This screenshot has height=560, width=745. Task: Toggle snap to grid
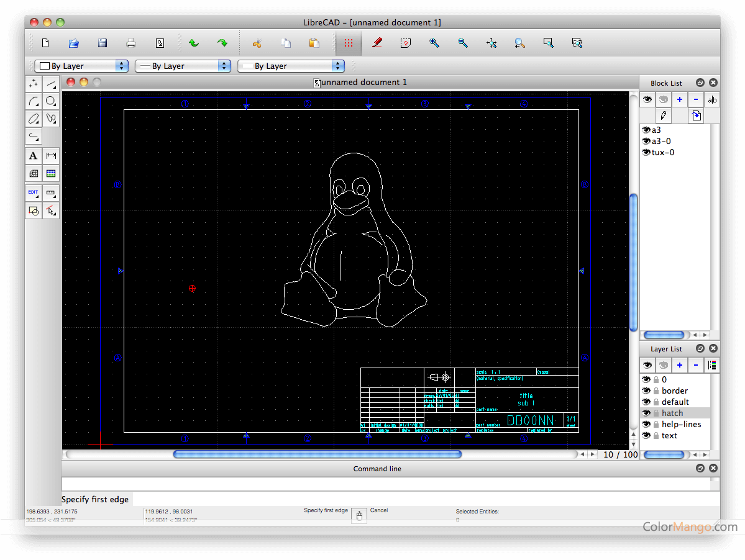click(348, 43)
